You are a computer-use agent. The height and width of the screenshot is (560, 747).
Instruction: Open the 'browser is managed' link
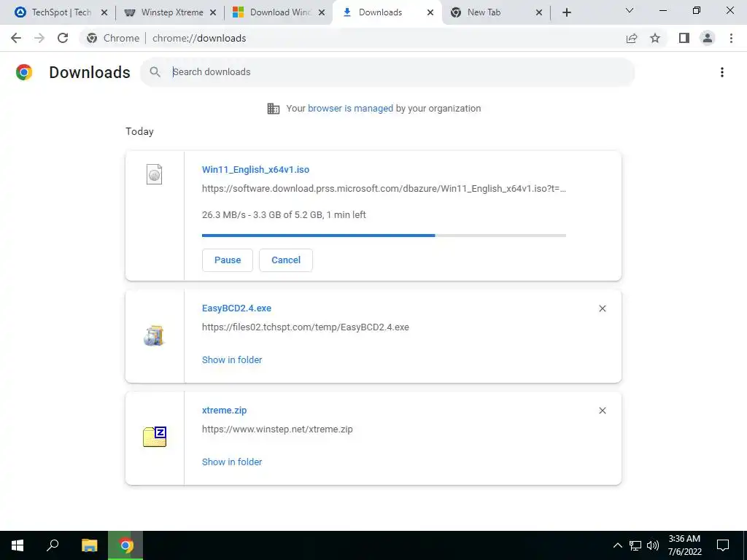[350, 109]
